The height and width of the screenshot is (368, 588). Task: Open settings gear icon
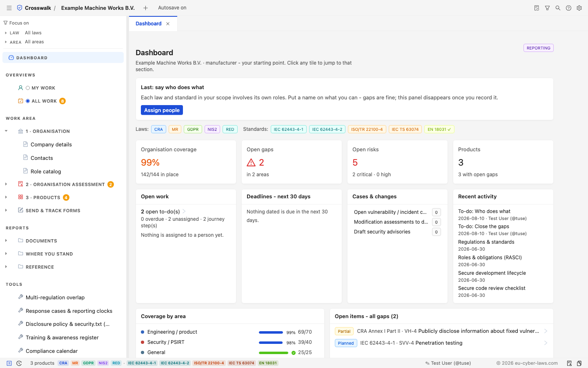(x=579, y=8)
